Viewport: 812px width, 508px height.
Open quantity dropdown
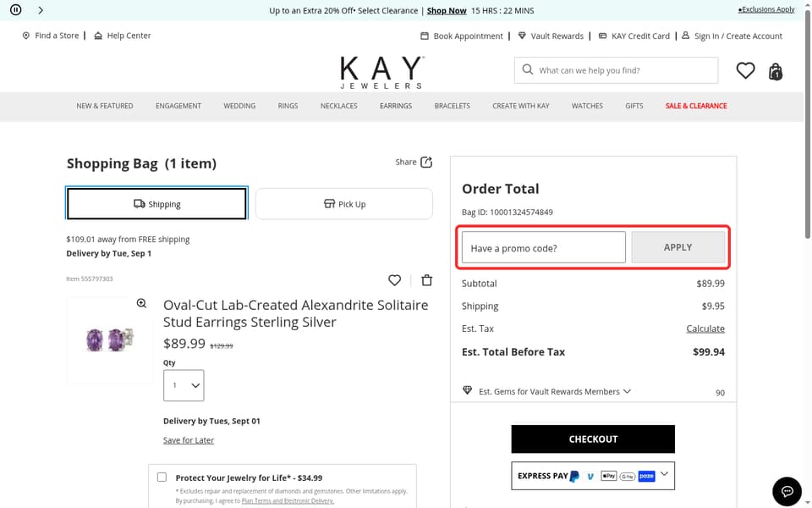(x=184, y=385)
